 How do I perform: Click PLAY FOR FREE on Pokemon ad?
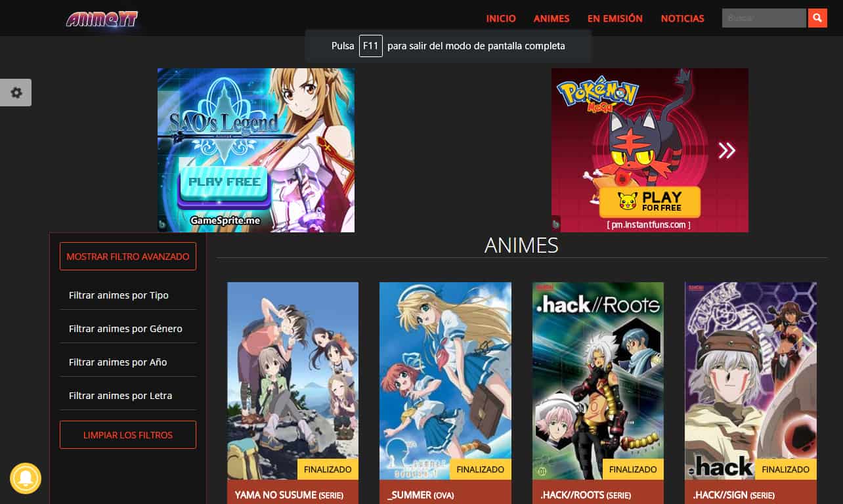650,201
